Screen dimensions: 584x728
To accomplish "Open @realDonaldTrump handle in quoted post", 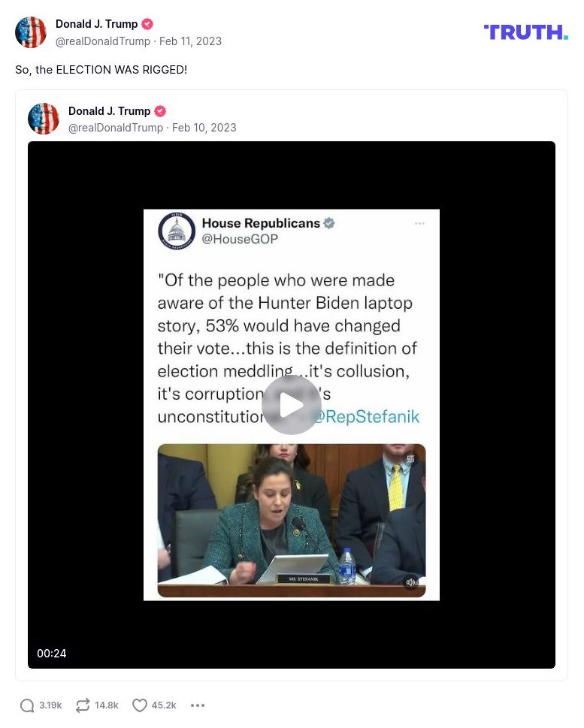I will (x=116, y=128).
